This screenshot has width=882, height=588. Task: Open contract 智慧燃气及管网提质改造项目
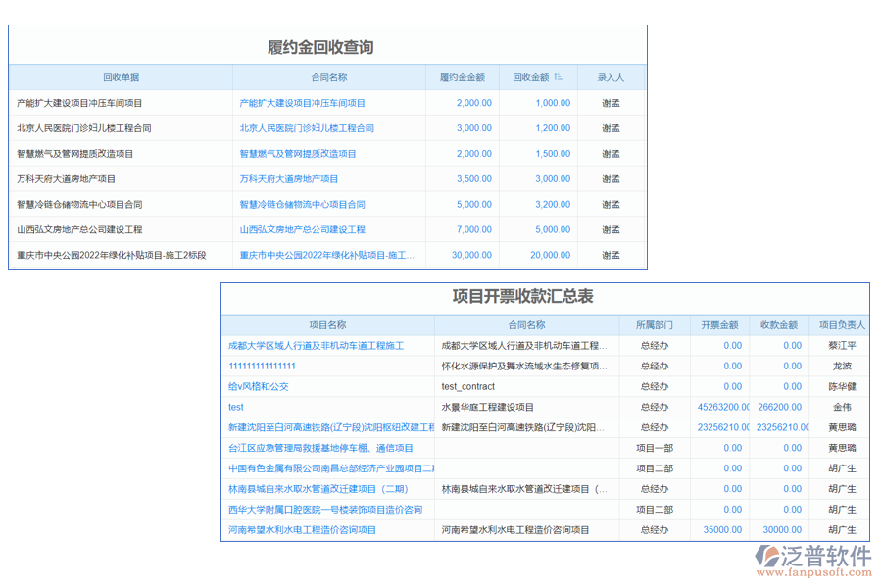pyautogui.click(x=296, y=153)
